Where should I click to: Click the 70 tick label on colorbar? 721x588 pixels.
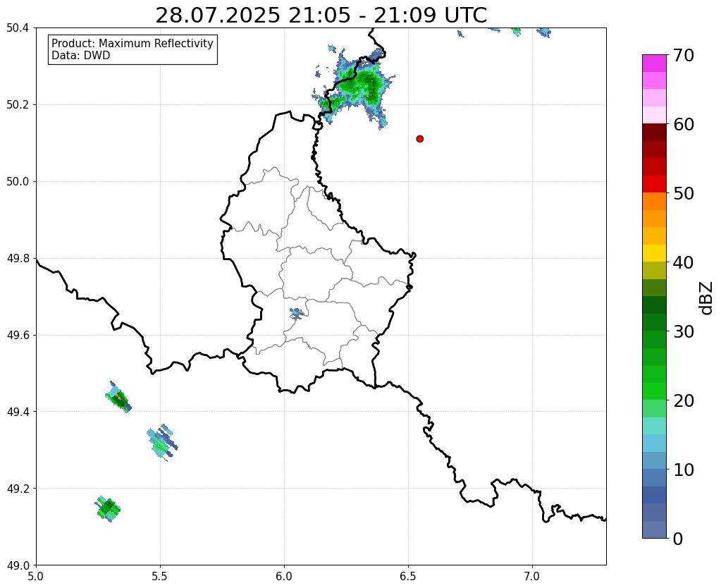click(x=684, y=55)
